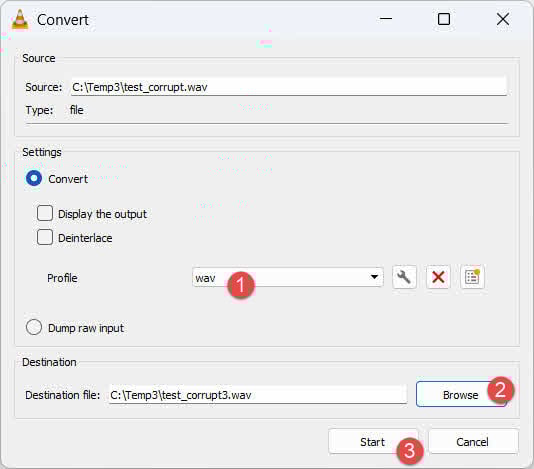Edit selected profile with wrench icon
Screen dimensions: 534x469
[x=404, y=277]
